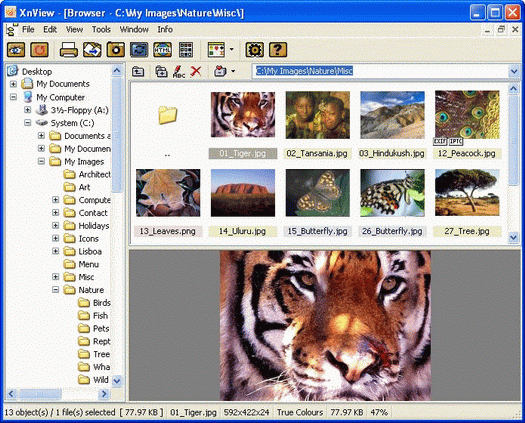Click the address path input field
Viewport: 525px width, 423px height.
pyautogui.click(x=380, y=71)
